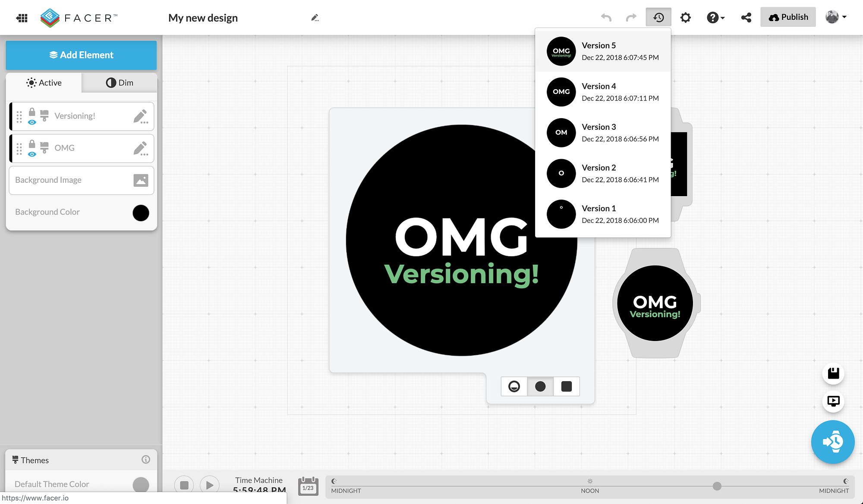
Task: Open the help dropdown menu
Action: [715, 18]
